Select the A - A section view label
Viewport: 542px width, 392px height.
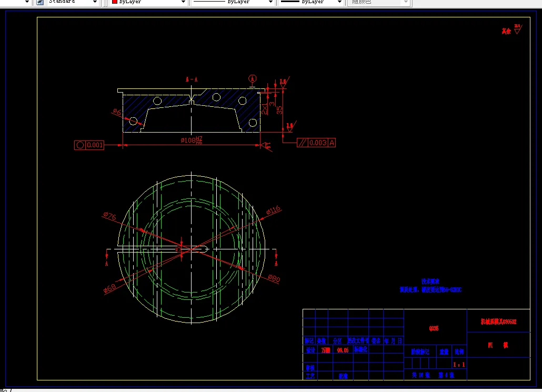click(191, 79)
